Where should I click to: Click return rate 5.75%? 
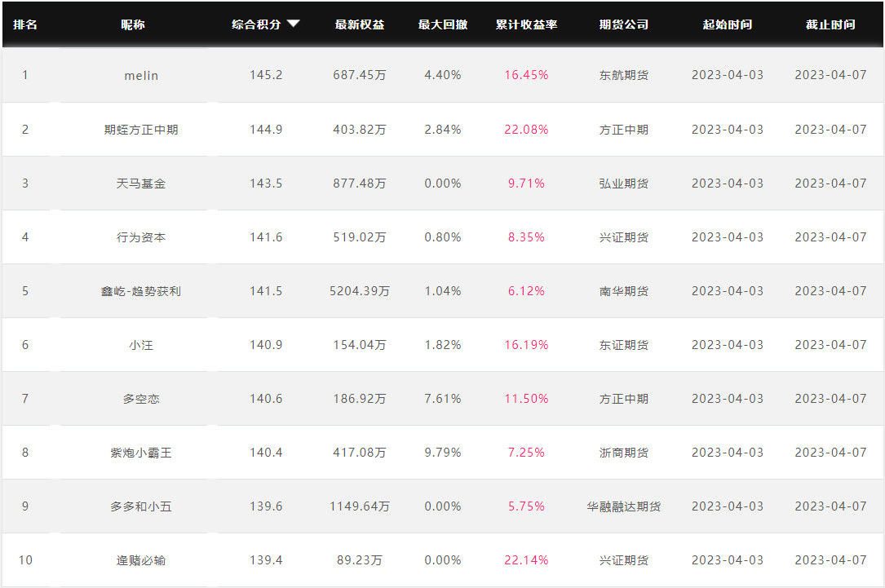(526, 506)
